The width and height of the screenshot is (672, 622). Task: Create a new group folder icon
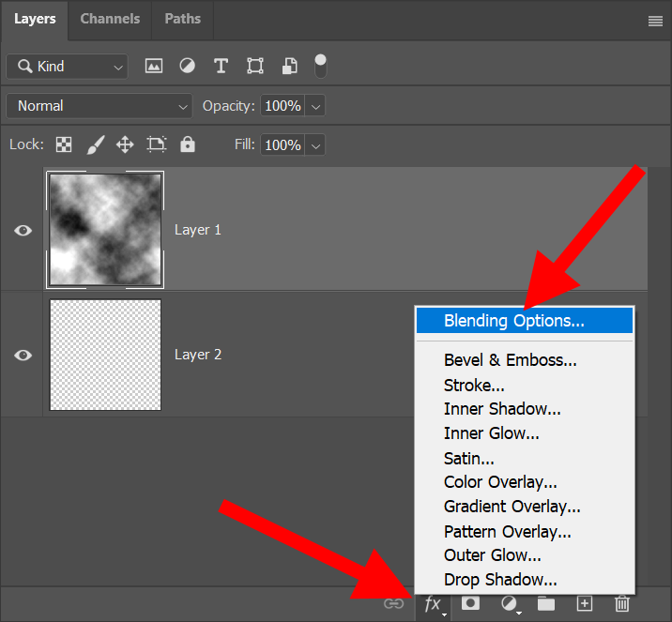pyautogui.click(x=546, y=603)
